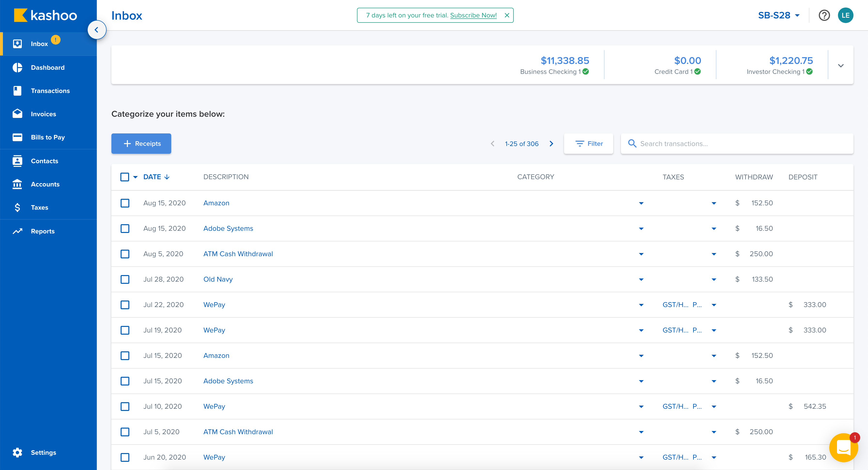Open the Dashboard menu item

(x=48, y=67)
